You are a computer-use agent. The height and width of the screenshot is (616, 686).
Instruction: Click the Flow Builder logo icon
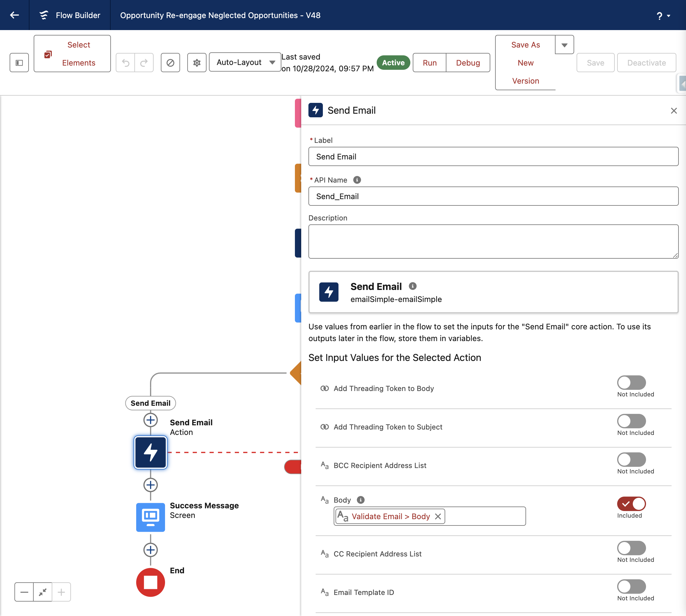[x=44, y=15]
